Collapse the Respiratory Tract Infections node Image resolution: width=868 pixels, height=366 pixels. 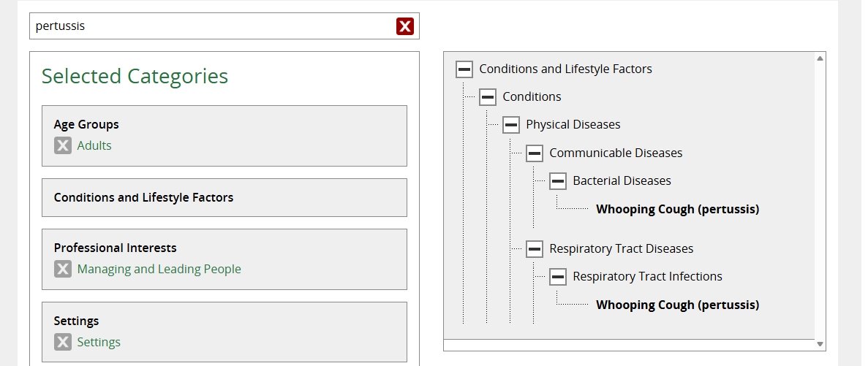click(x=558, y=277)
